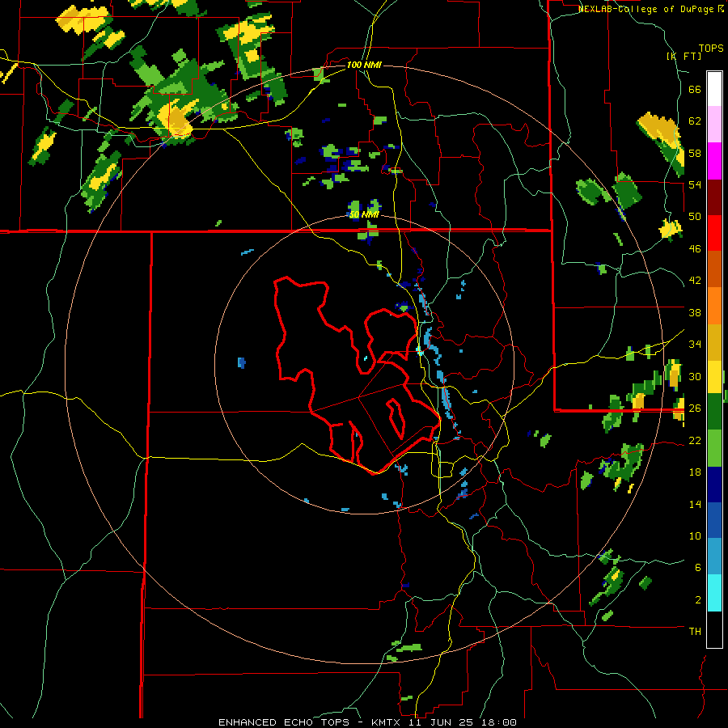Image resolution: width=728 pixels, height=728 pixels.
Task: Select the '30' legend value
Action: point(695,376)
